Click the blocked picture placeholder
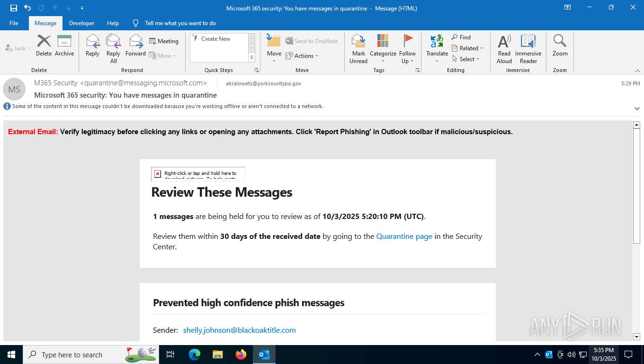644x364 pixels. [x=198, y=174]
